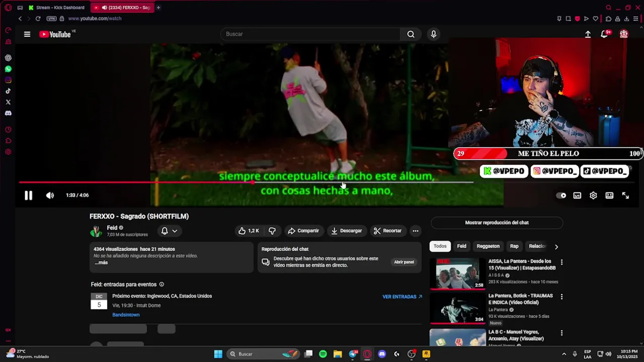Toggle the VPN badge in address bar
Screen dimensions: 644x362
(51, 19)
